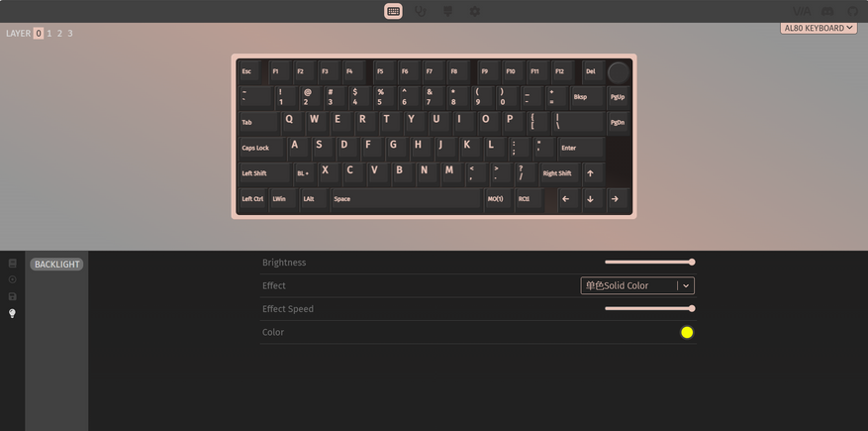
Task: Click the yellow Color swatch
Action: click(x=687, y=332)
